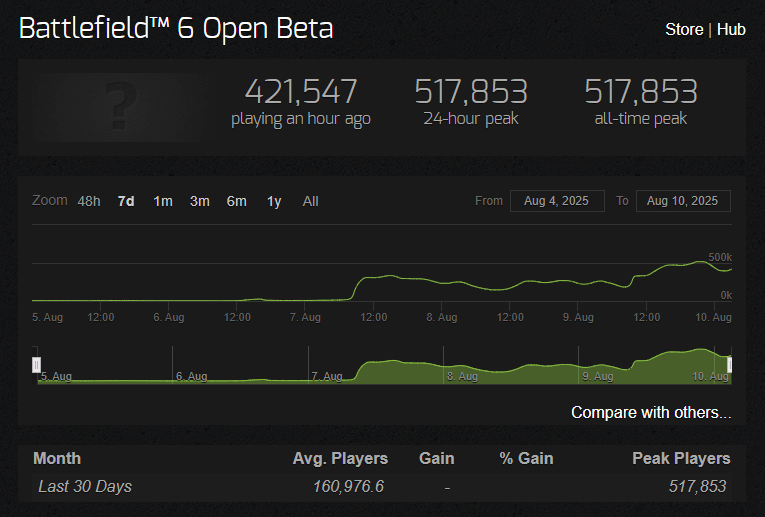The width and height of the screenshot is (765, 517).
Task: Open the Hub link
Action: coord(731,29)
